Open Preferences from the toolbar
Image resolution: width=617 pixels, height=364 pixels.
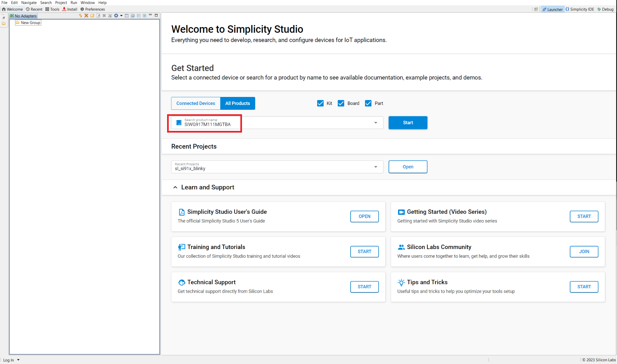[x=93, y=9]
